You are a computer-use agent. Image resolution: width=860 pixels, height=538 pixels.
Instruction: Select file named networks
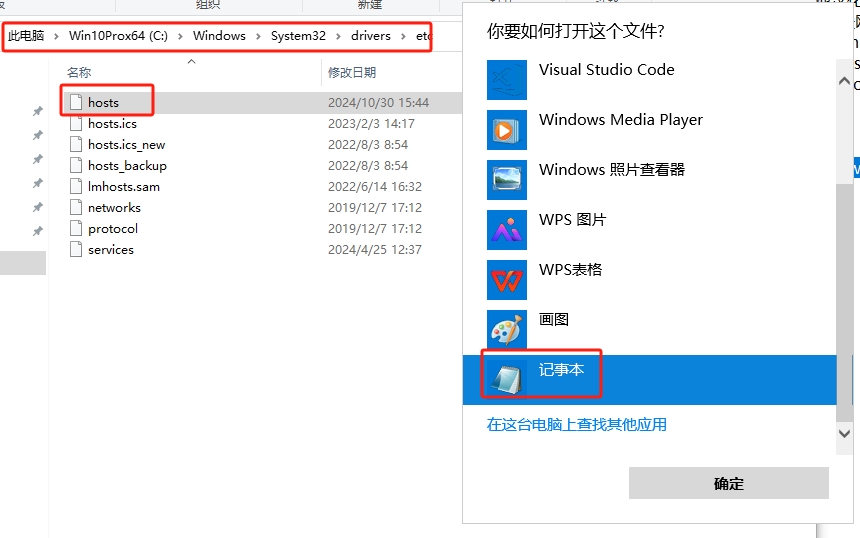[x=115, y=207]
